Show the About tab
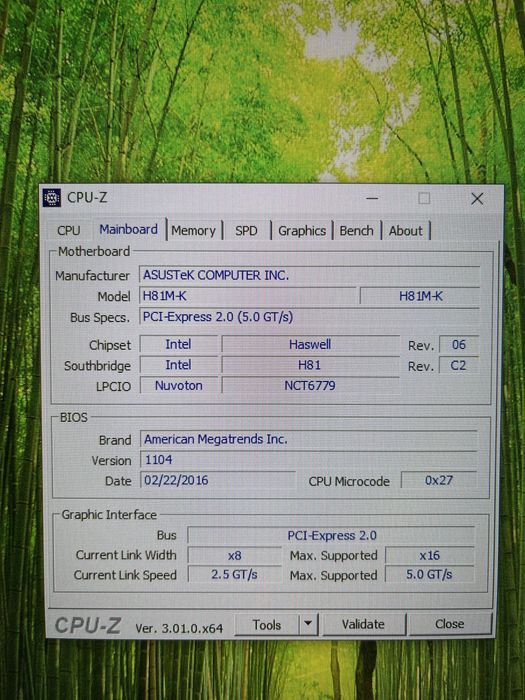525x700 pixels. [x=405, y=231]
